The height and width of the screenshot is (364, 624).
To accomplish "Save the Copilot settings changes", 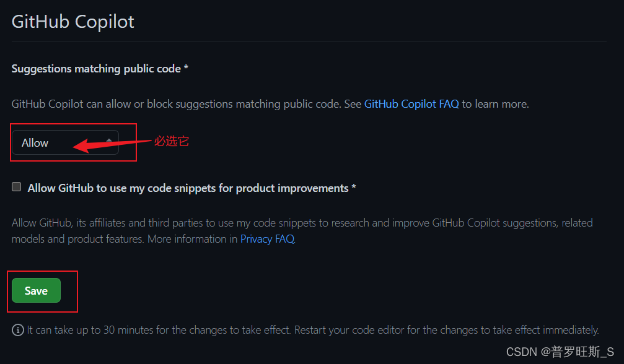I will coord(35,290).
